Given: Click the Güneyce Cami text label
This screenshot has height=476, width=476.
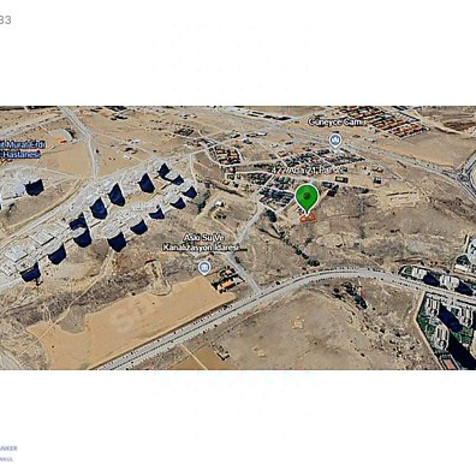Looking at the screenshot, I should click(336, 122).
